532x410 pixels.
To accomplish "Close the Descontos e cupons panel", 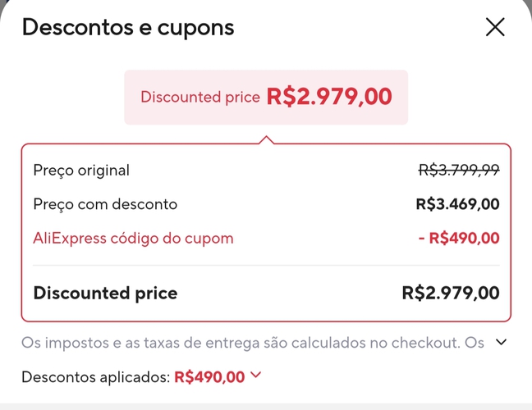I will pyautogui.click(x=495, y=27).
